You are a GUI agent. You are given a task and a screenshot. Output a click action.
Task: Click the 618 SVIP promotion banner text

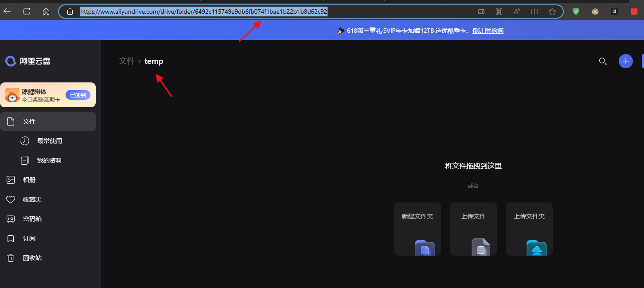pyautogui.click(x=409, y=31)
